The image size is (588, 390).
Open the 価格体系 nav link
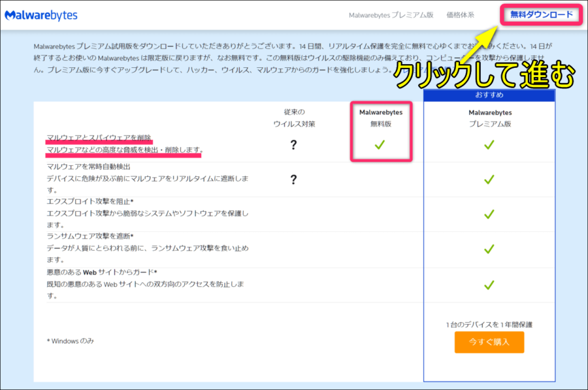click(460, 15)
